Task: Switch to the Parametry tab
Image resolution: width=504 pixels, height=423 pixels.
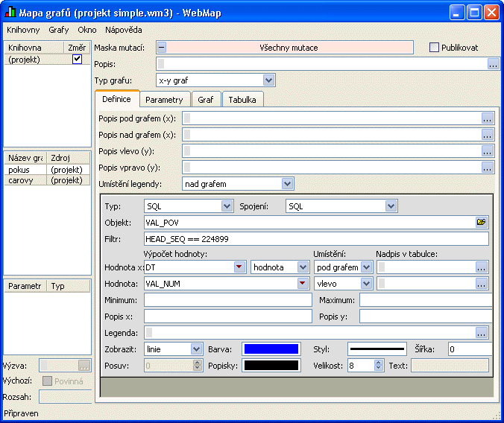Action: tap(164, 99)
